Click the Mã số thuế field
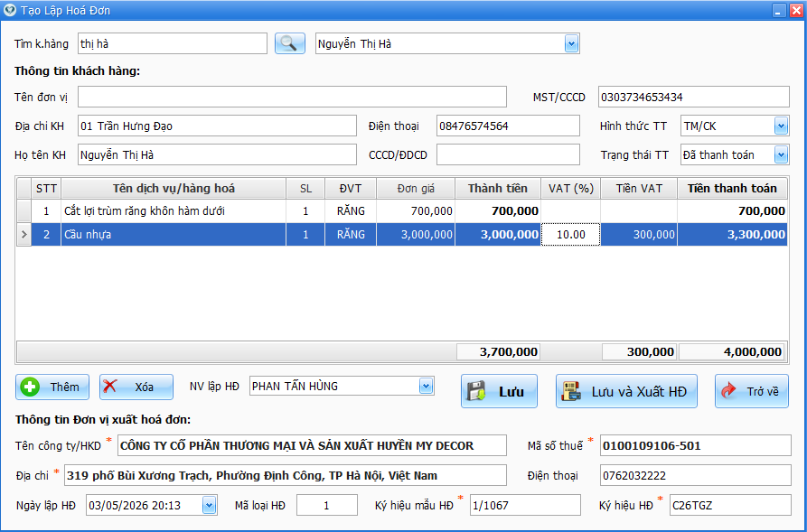Viewport: 807px width, 532px height. click(x=695, y=445)
